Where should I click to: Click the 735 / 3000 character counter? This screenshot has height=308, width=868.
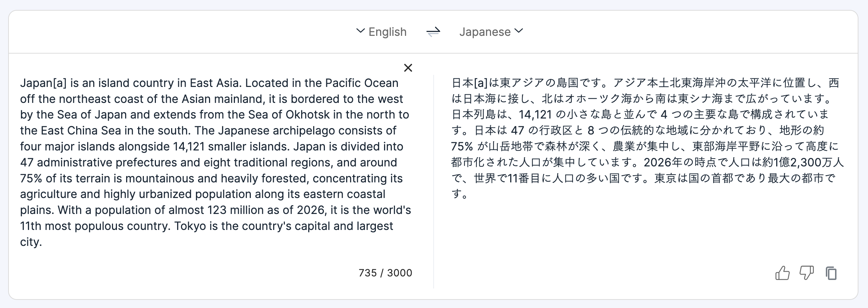pos(385,273)
